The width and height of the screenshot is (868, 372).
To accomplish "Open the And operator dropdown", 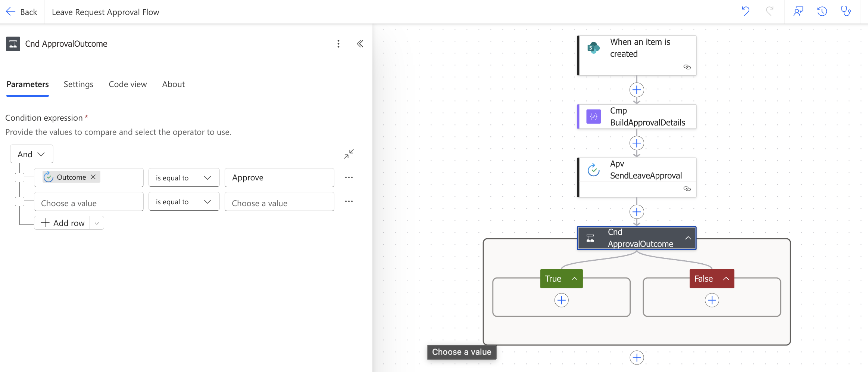I will tap(31, 154).
